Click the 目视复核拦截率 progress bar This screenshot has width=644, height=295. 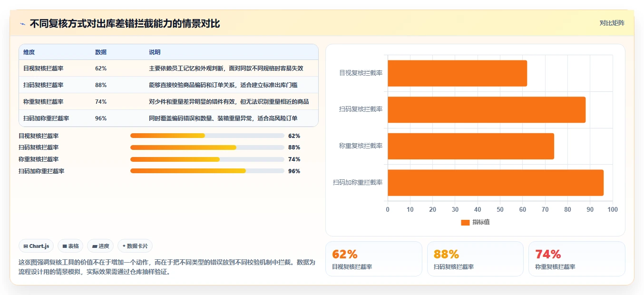point(207,136)
